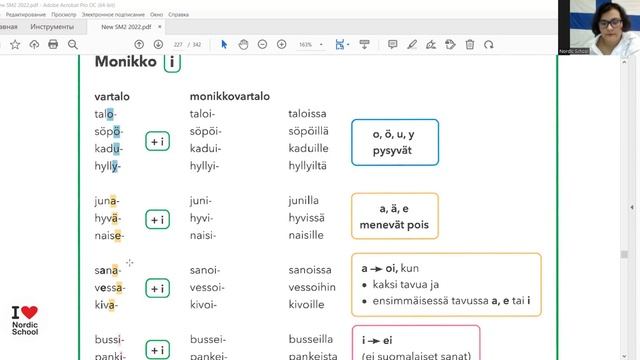
Task: Open the fit options dropdown arrow
Action: click(348, 44)
